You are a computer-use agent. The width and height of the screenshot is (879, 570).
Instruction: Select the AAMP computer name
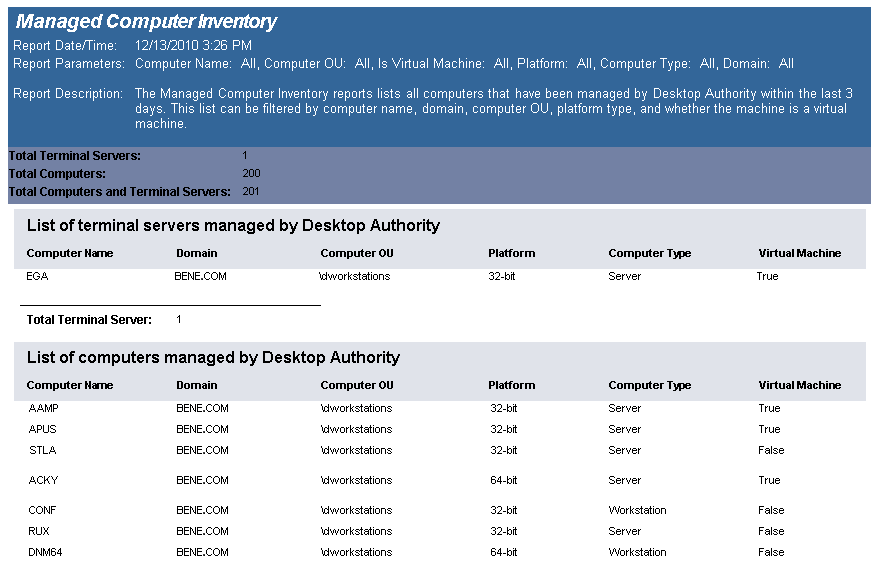pyautogui.click(x=45, y=408)
